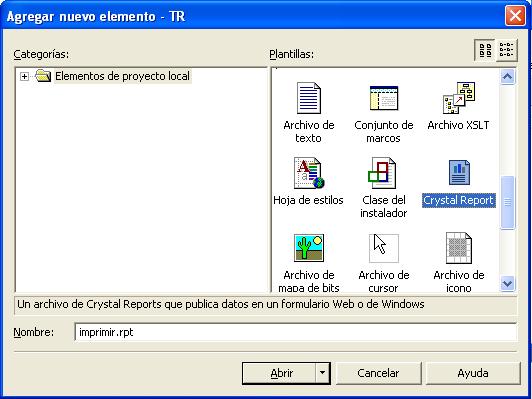This screenshot has height=399, width=532.
Task: Select the Archivo de cursor template icon
Action: pos(384,248)
